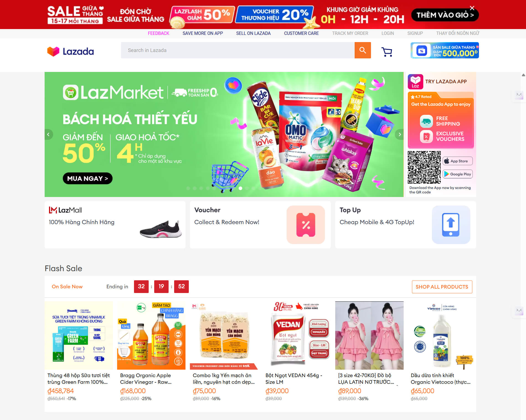This screenshot has width=526, height=420.
Task: Click the Google Play download badge
Action: 458,174
